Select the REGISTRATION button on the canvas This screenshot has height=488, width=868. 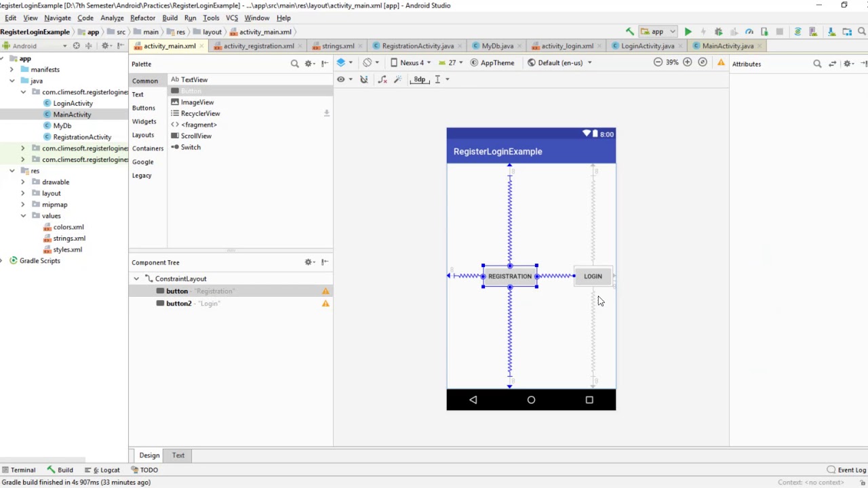510,276
